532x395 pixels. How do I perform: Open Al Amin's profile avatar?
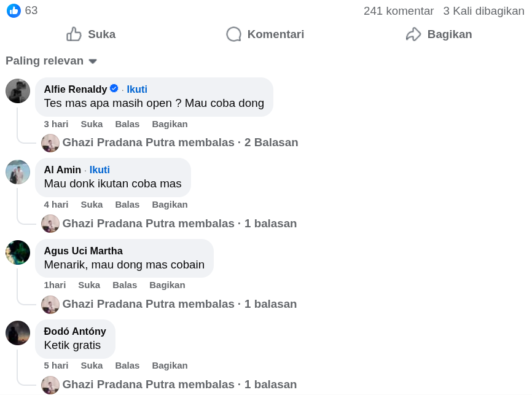(x=18, y=172)
